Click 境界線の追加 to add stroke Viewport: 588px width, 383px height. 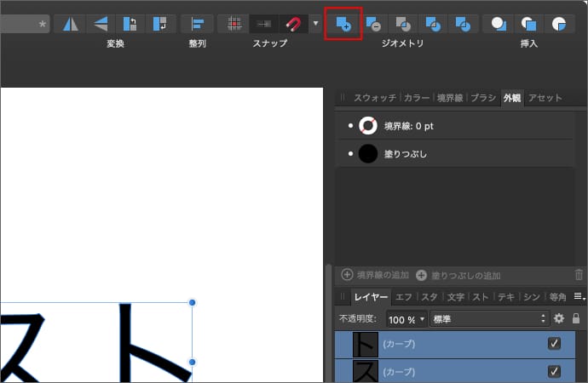376,275
